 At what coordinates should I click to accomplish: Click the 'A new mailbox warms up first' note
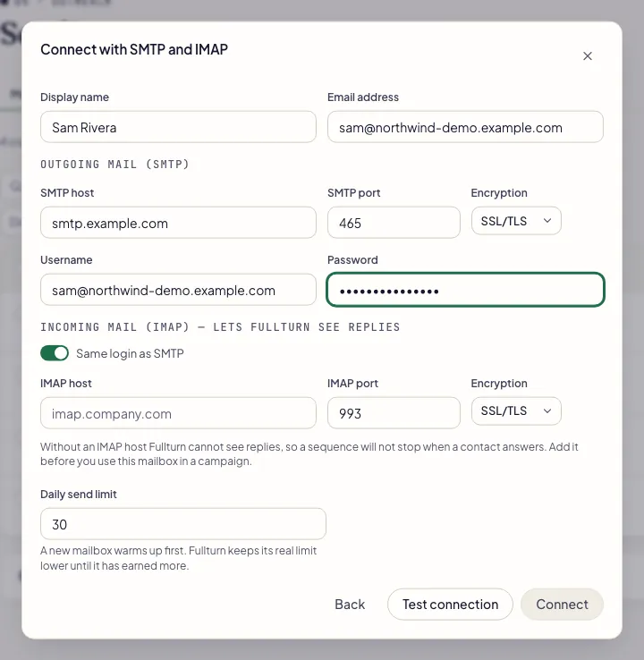click(x=179, y=558)
